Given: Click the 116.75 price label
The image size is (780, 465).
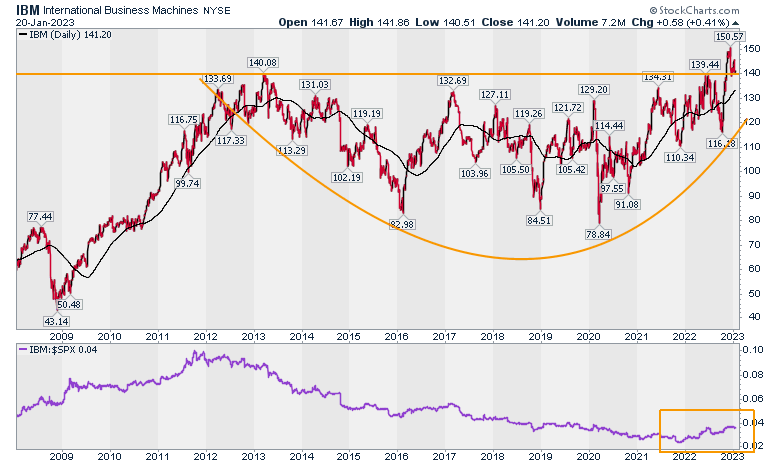Looking at the screenshot, I should pyautogui.click(x=184, y=120).
